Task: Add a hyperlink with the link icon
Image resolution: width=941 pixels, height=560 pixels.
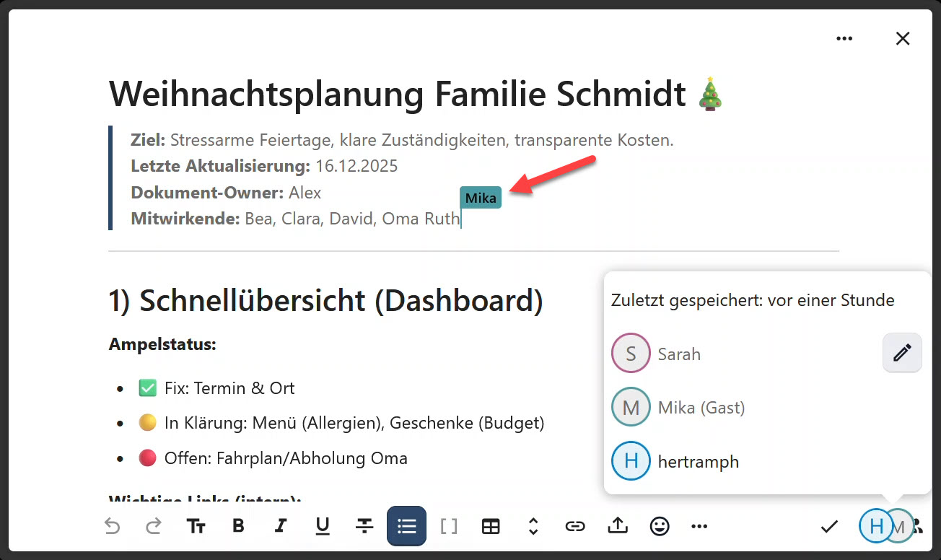Action: (x=575, y=526)
